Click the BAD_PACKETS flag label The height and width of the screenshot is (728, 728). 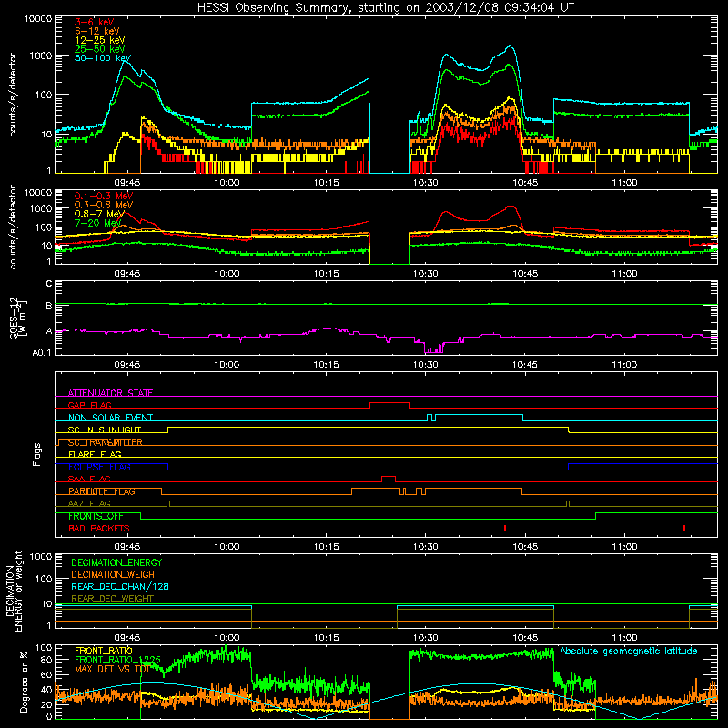coord(99,528)
